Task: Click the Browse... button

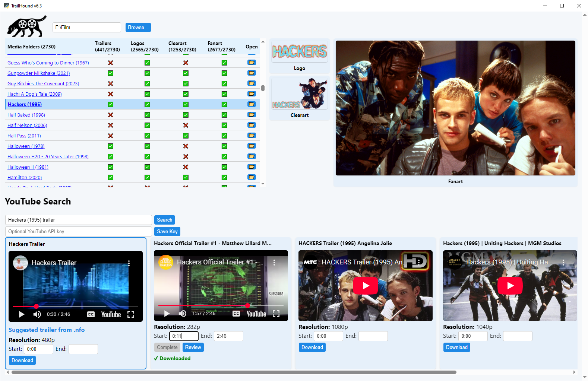Action: coord(138,27)
